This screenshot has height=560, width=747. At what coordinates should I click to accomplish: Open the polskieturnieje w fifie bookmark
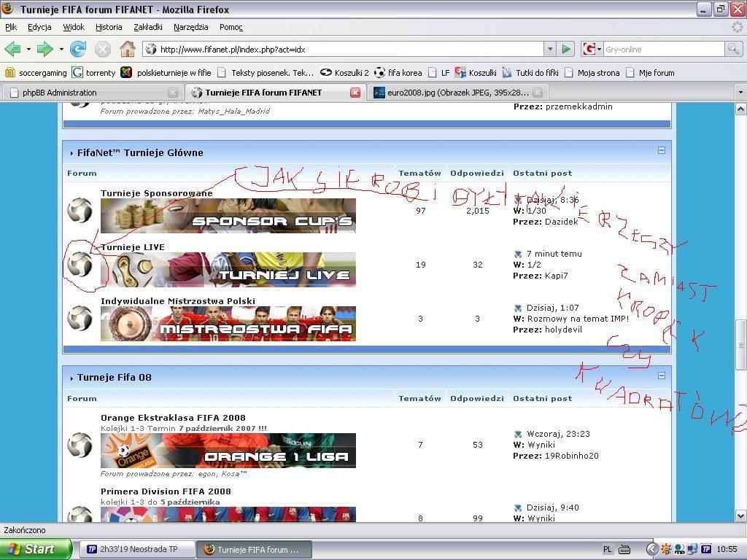click(166, 73)
